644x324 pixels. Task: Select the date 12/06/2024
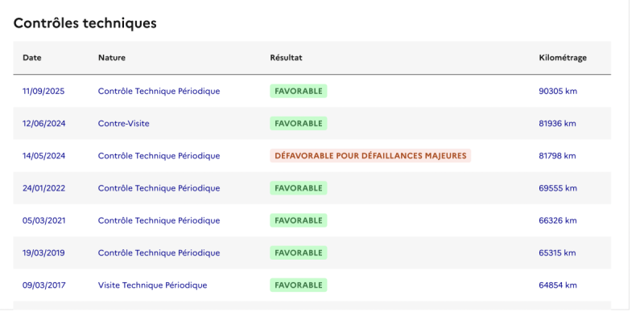pyautogui.click(x=43, y=124)
